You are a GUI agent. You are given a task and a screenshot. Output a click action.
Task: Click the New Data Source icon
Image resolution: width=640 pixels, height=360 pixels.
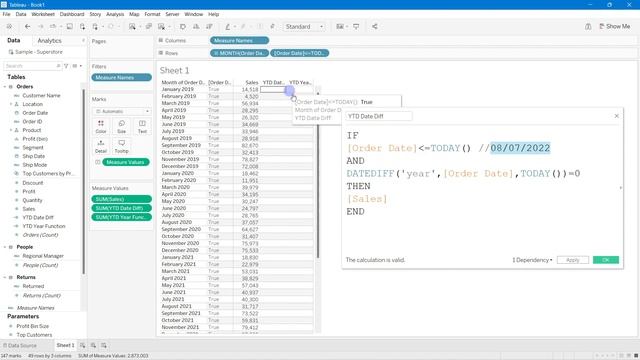pyautogui.click(x=82, y=27)
